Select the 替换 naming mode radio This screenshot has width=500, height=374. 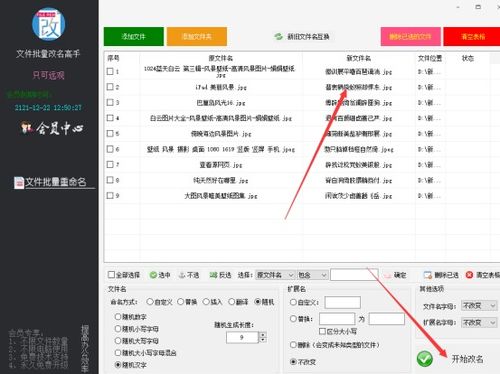(x=180, y=302)
